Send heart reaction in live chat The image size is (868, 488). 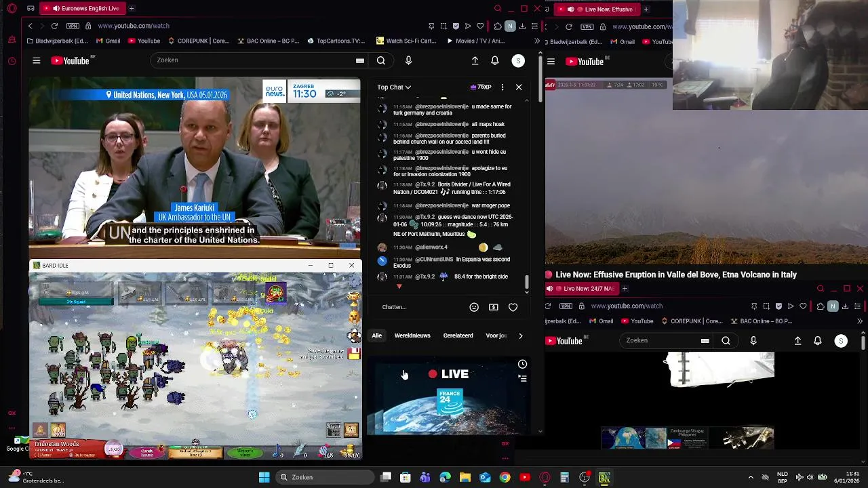click(x=513, y=307)
